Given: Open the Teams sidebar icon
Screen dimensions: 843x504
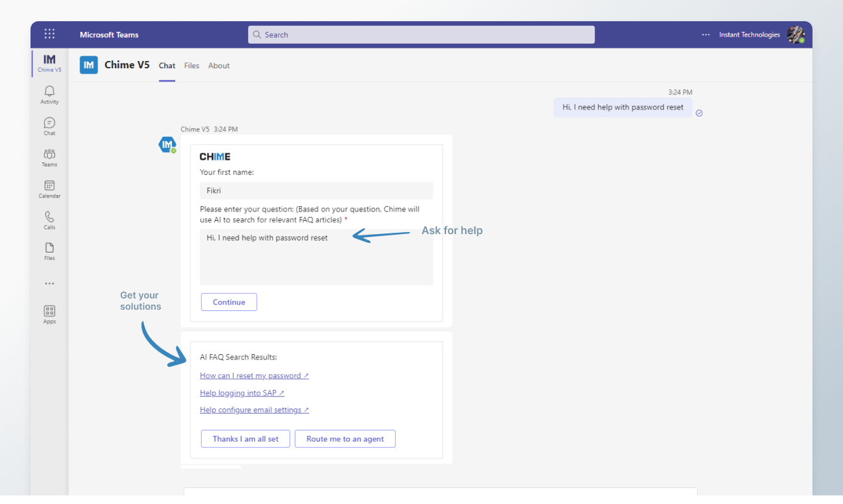Looking at the screenshot, I should (x=50, y=158).
